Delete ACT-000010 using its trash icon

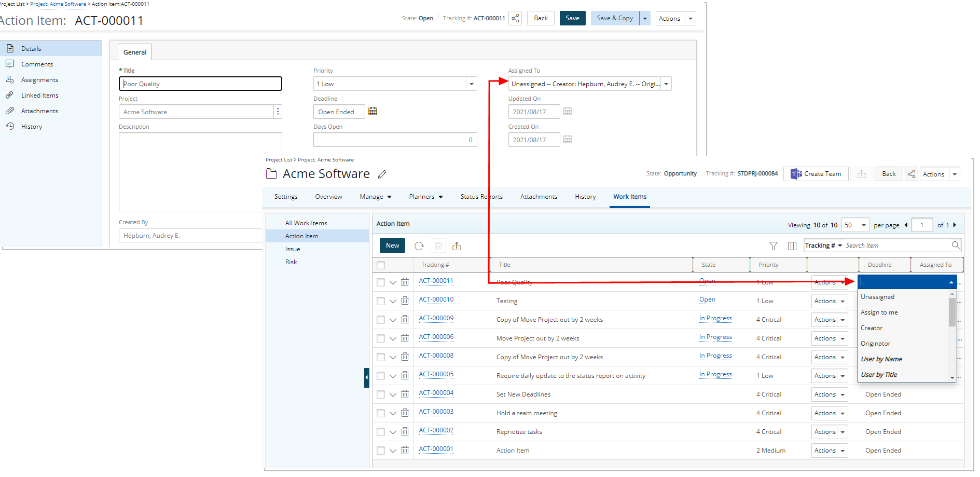click(405, 301)
